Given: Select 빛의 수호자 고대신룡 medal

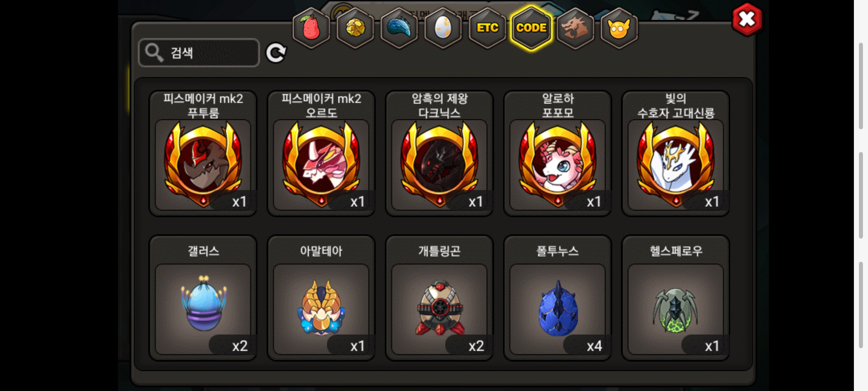Looking at the screenshot, I should pos(676,154).
